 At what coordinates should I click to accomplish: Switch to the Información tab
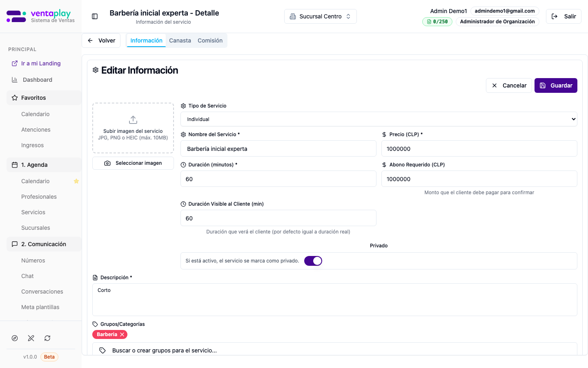click(146, 40)
